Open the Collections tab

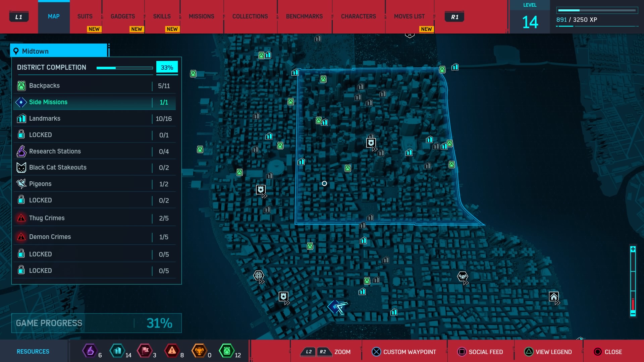click(x=250, y=16)
